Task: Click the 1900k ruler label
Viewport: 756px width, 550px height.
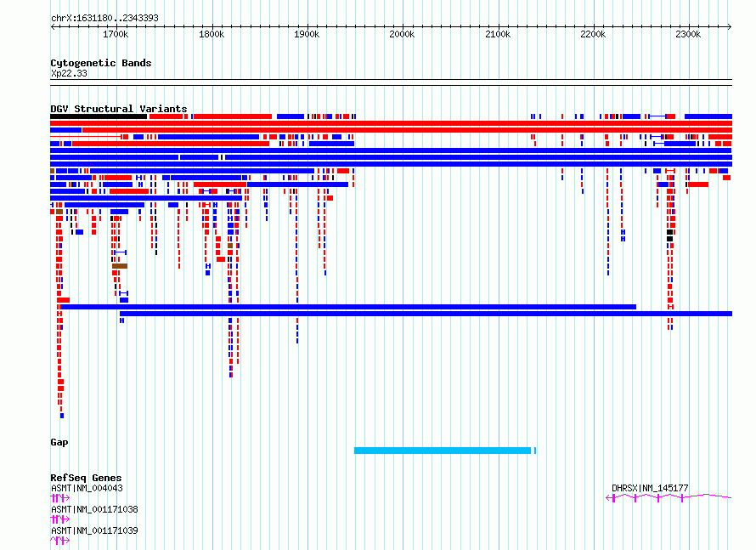Action: pyautogui.click(x=307, y=34)
